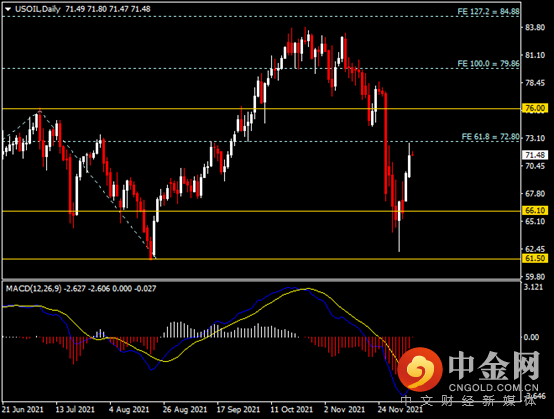Click the 81.10 price axis label
Viewport: 554px width, 419px height.
coord(535,55)
